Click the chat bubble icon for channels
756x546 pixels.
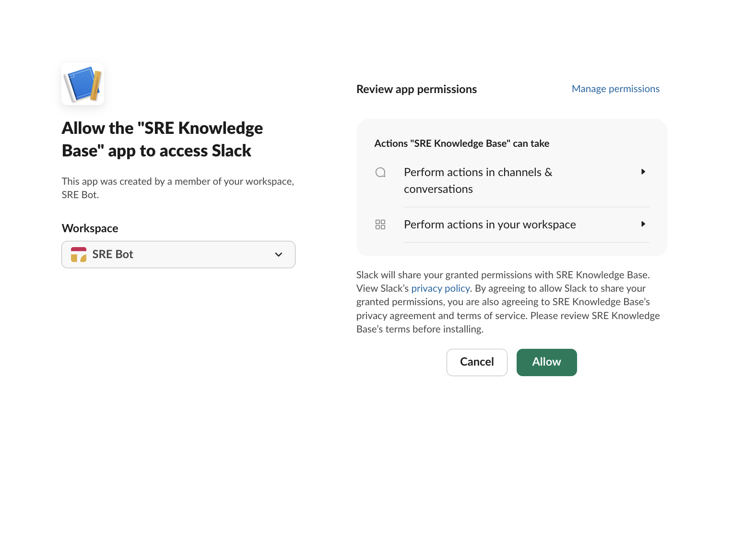[380, 172]
